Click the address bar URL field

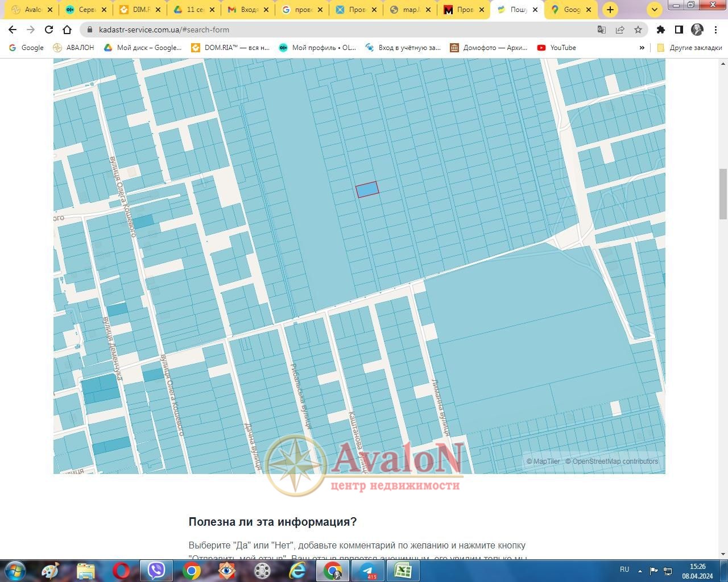pos(341,30)
